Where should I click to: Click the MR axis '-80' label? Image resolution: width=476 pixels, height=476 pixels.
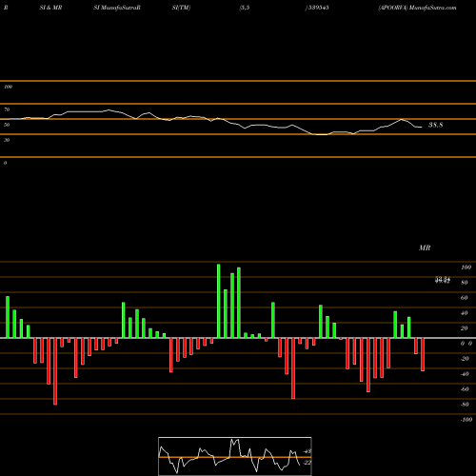465,405
